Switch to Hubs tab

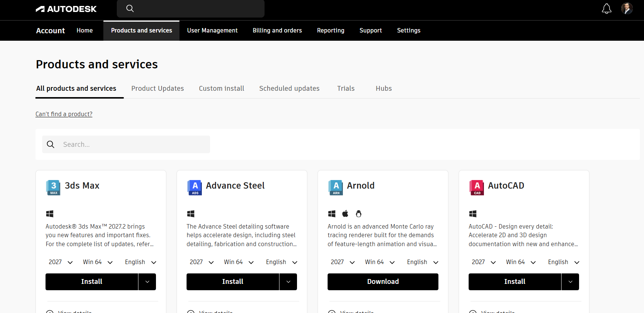pyautogui.click(x=384, y=89)
